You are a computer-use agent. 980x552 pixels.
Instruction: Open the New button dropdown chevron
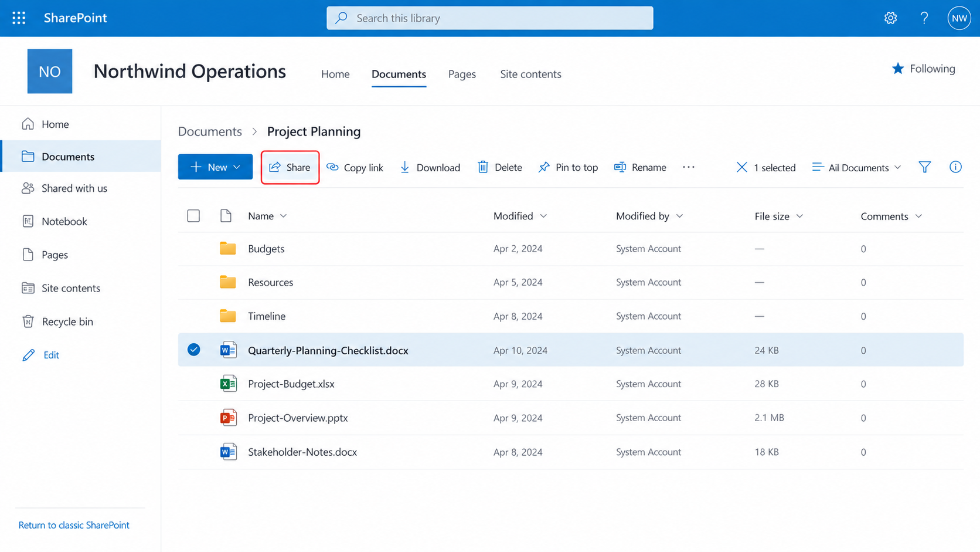click(237, 167)
